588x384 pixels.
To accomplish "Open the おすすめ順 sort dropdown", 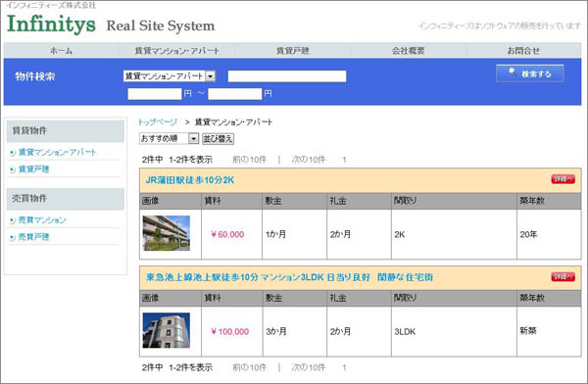I will [169, 138].
